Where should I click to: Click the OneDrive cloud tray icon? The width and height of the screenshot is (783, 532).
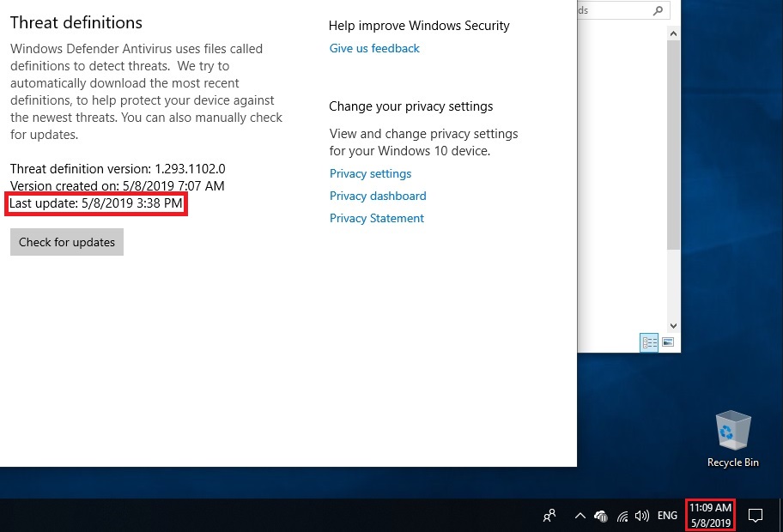click(601, 516)
